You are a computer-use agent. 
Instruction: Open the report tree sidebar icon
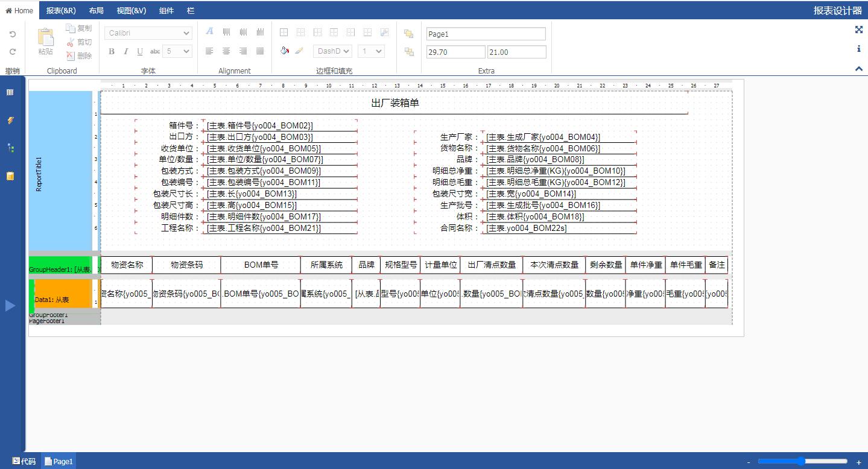tap(10, 148)
